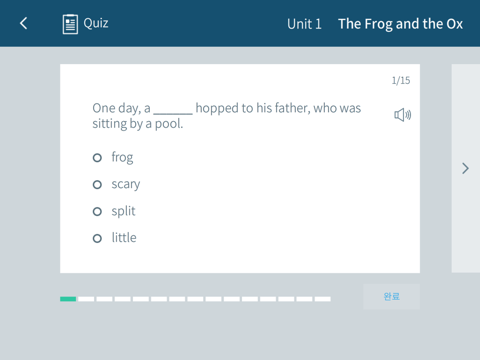Advance to next question with right chevron
480x360 pixels.
tap(465, 168)
